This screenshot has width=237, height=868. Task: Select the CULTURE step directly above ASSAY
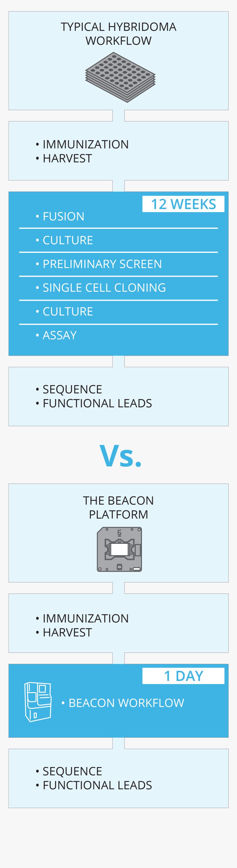click(68, 311)
